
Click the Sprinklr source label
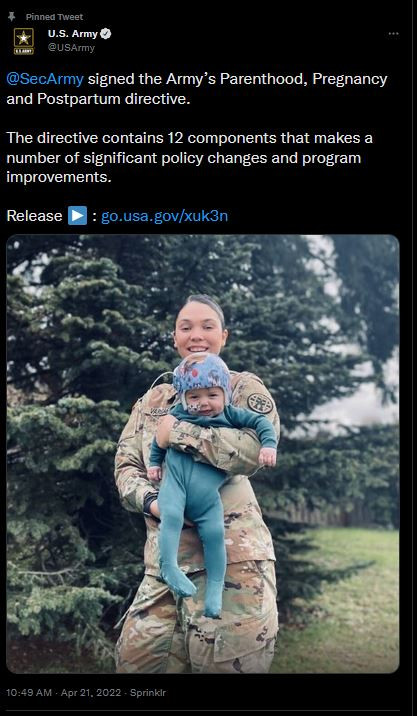pos(148,693)
